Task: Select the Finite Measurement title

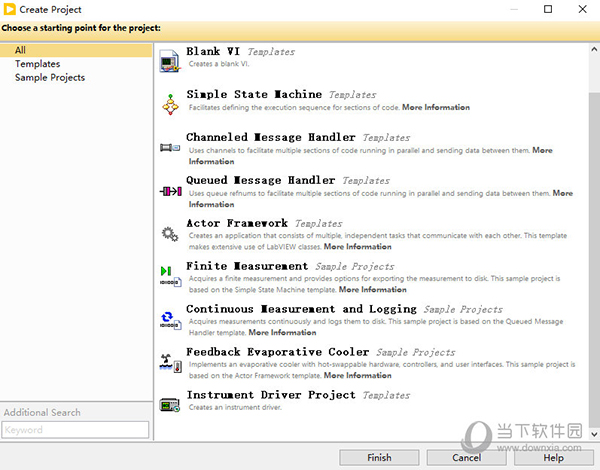Action: click(x=247, y=266)
